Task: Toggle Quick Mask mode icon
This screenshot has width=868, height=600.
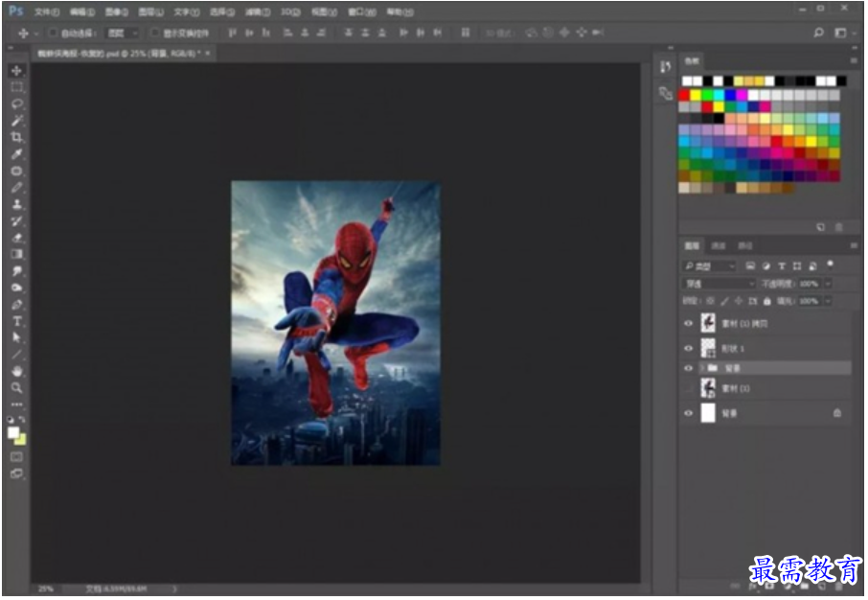Action: (16, 457)
